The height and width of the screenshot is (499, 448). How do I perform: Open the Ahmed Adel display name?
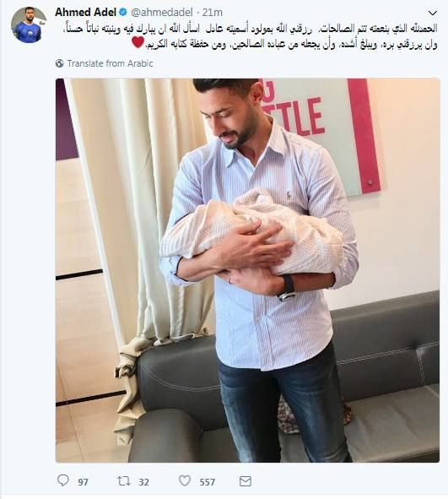85,12
